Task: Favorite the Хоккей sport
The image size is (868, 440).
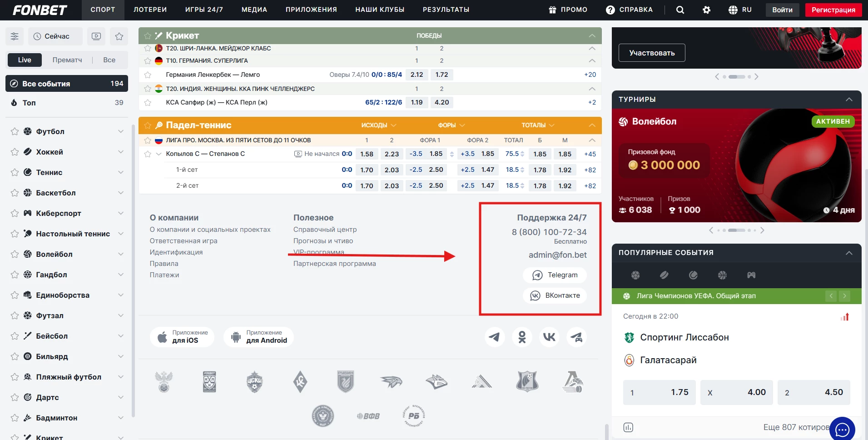Action: [x=15, y=152]
